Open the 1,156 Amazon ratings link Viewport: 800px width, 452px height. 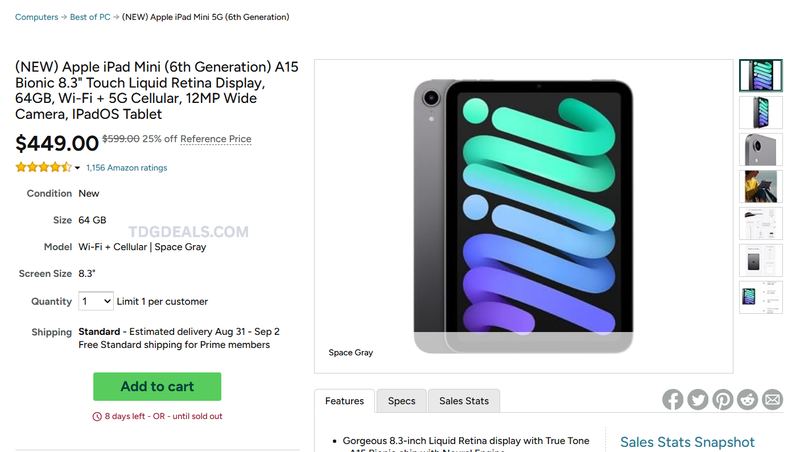pyautogui.click(x=127, y=167)
